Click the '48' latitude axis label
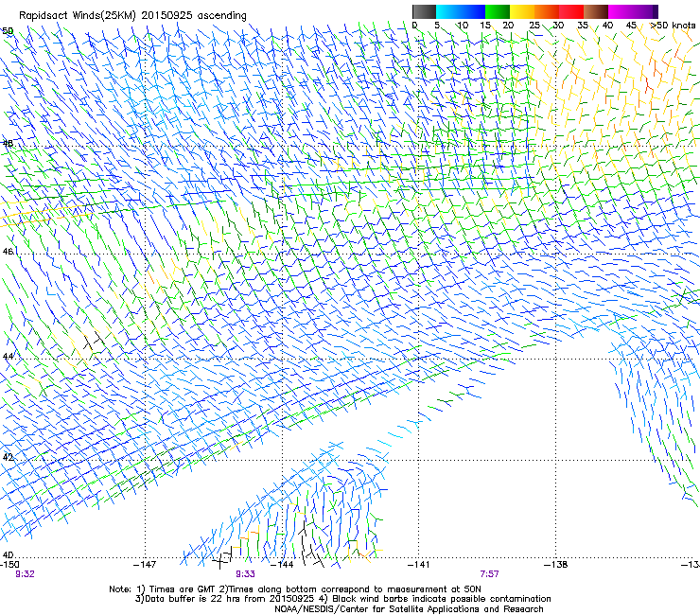The width and height of the screenshot is (700, 615). tap(8, 144)
